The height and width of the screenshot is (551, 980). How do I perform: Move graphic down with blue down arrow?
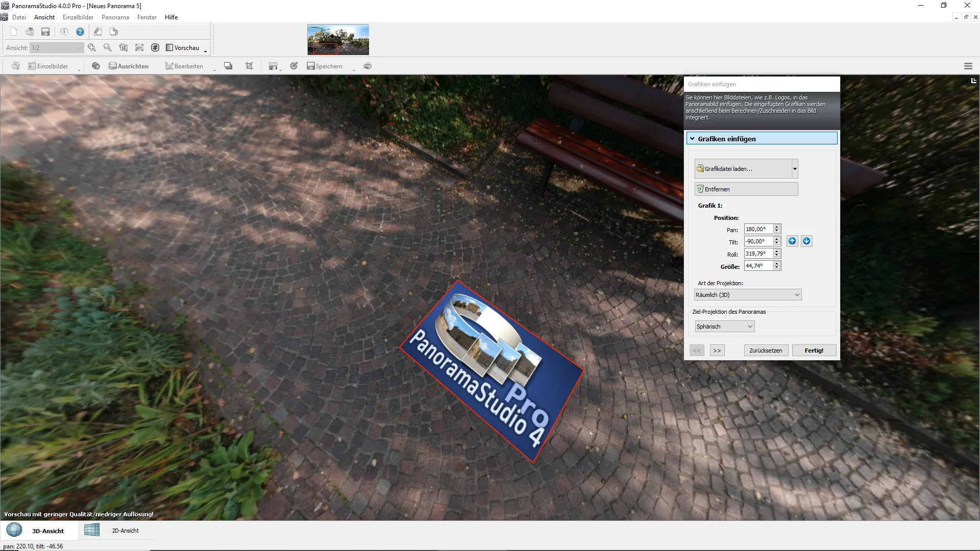(x=806, y=241)
